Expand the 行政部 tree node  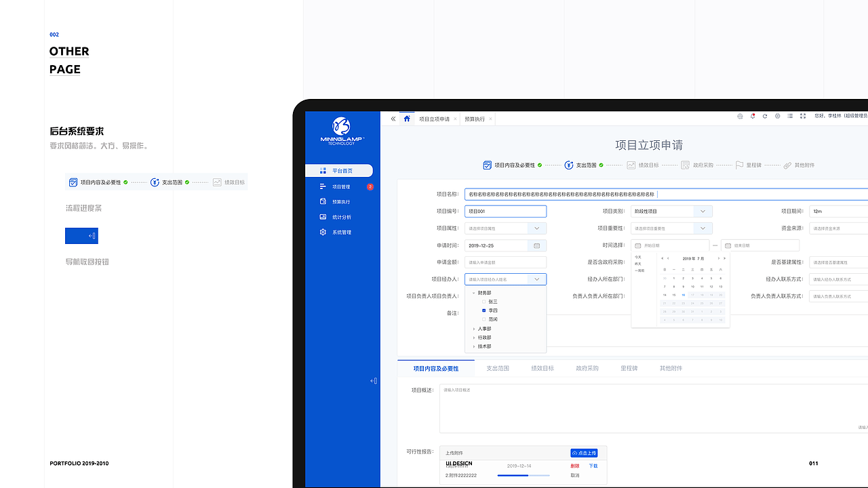point(473,338)
